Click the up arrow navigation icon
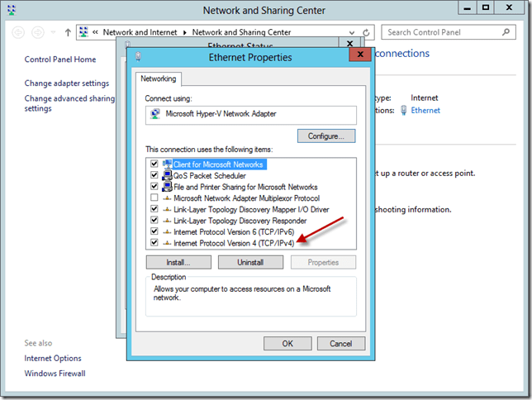Viewport: 532px width, 400px height. 68,32
